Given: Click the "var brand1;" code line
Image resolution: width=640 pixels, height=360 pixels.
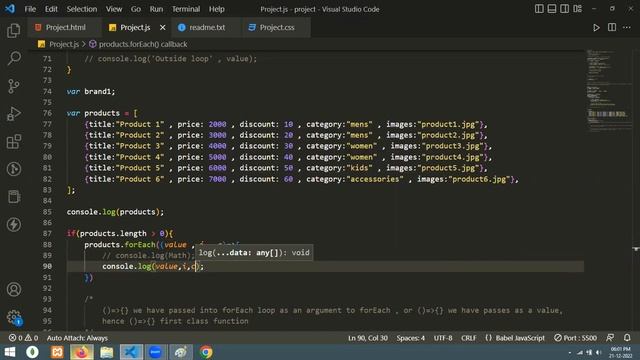Looking at the screenshot, I should pos(91,91).
